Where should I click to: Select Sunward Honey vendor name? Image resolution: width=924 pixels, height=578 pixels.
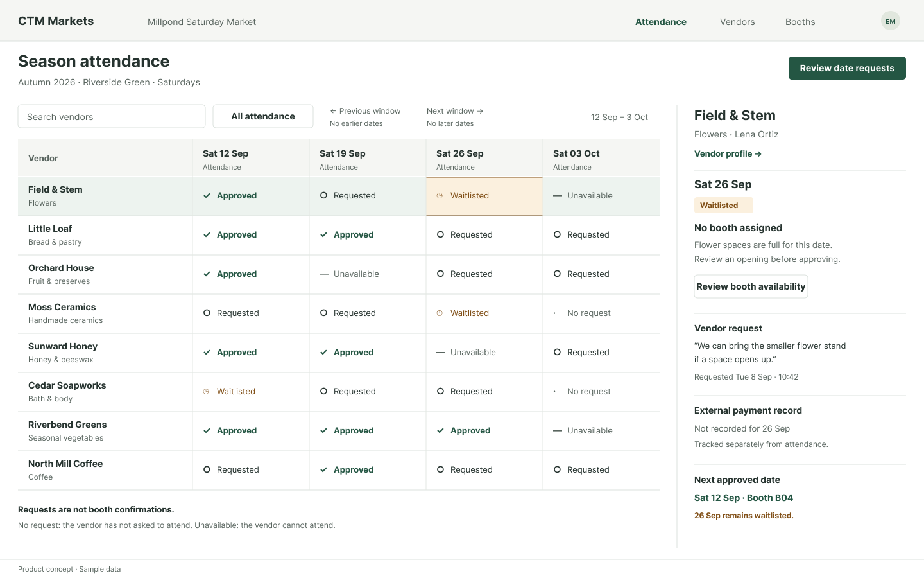pos(63,346)
